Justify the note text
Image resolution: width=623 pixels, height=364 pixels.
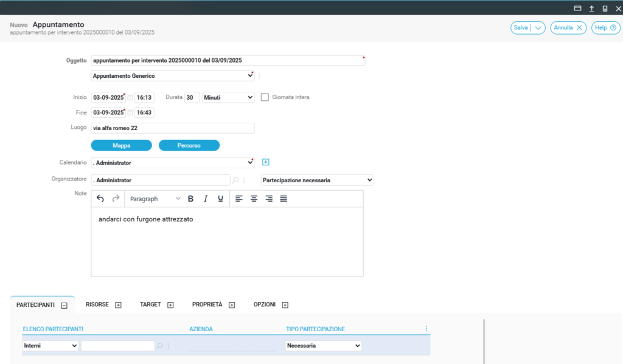(284, 199)
